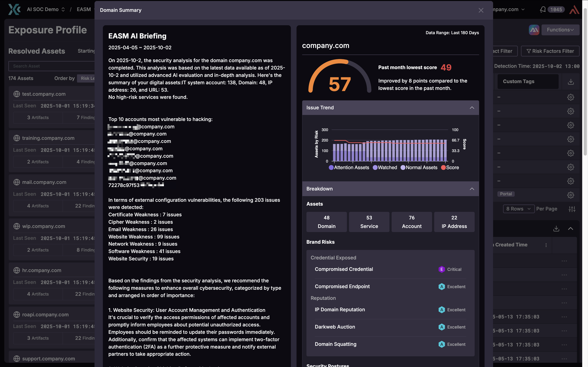Open settings gear on the Portal tag row
Viewport: 588px width, 367px height.
coord(570,195)
